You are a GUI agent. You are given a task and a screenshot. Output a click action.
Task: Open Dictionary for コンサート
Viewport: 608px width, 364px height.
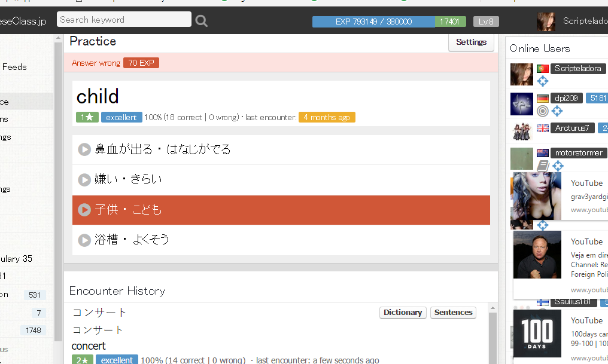point(402,313)
